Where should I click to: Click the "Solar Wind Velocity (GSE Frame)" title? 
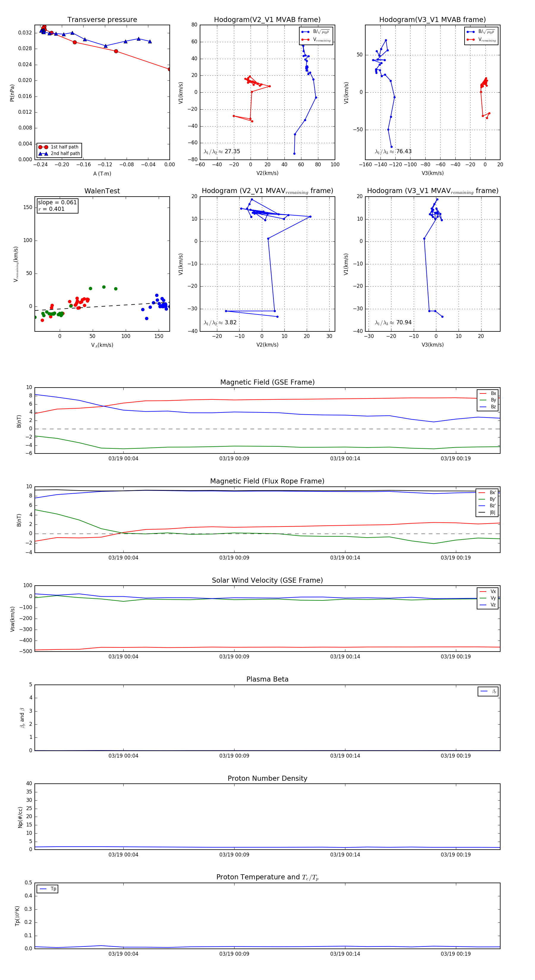coord(267,580)
